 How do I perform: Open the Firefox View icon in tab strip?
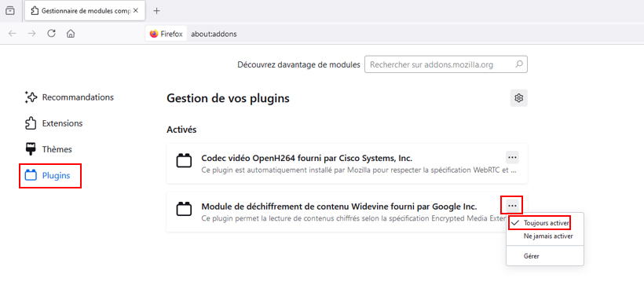click(x=10, y=11)
